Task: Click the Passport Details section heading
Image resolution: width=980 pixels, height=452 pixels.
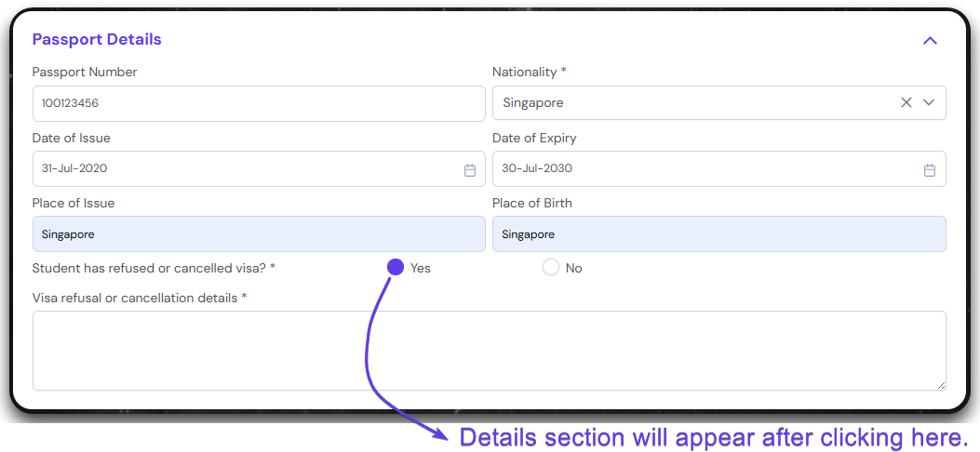Action: [x=97, y=40]
